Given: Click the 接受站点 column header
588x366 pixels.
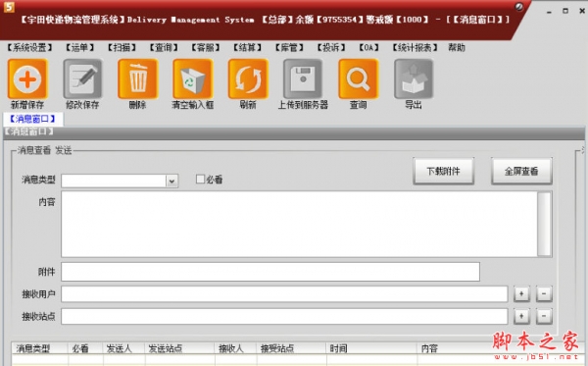Looking at the screenshot, I should (x=291, y=348).
